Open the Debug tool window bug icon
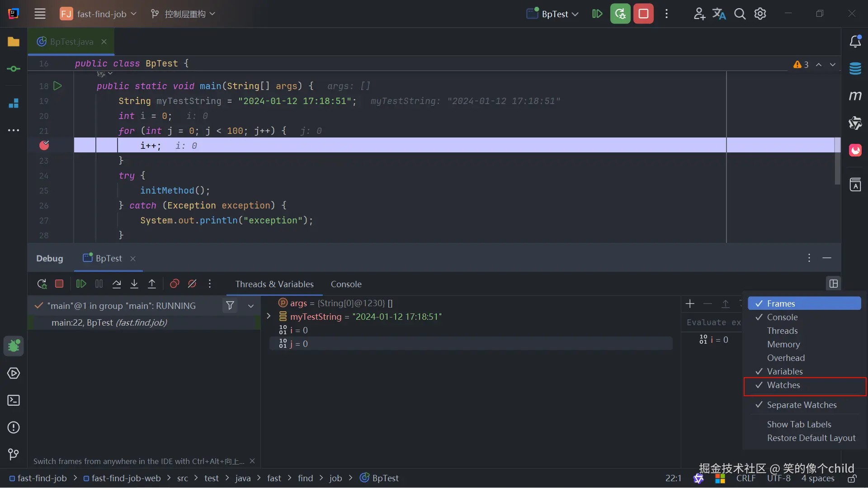This screenshot has height=488, width=868. (14, 346)
